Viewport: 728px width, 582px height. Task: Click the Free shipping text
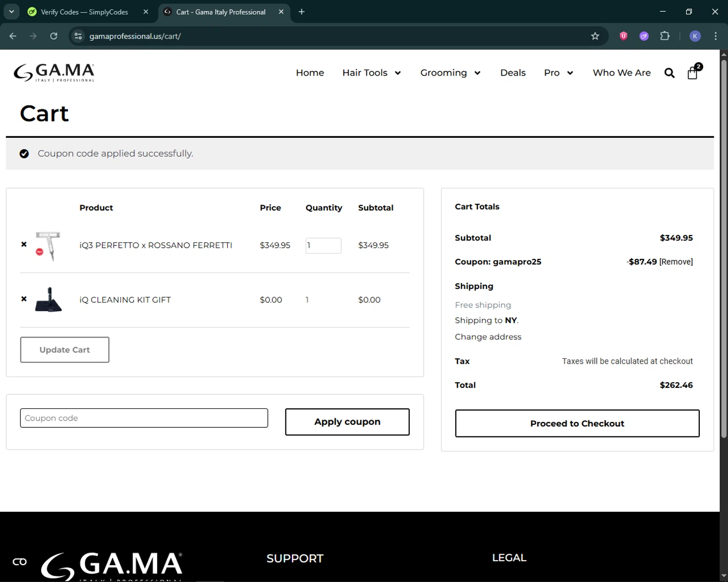[x=483, y=305]
